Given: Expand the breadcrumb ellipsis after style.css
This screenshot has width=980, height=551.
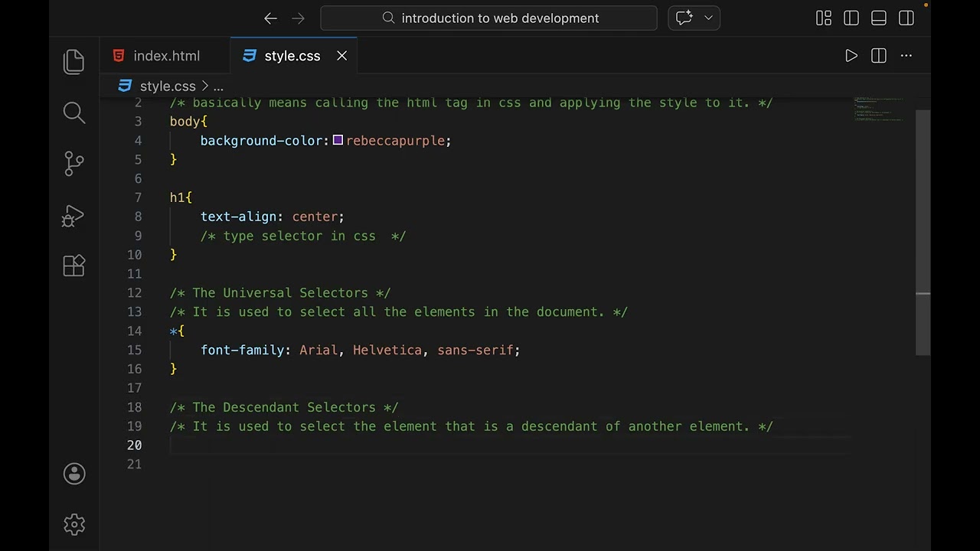Looking at the screenshot, I should click(218, 86).
